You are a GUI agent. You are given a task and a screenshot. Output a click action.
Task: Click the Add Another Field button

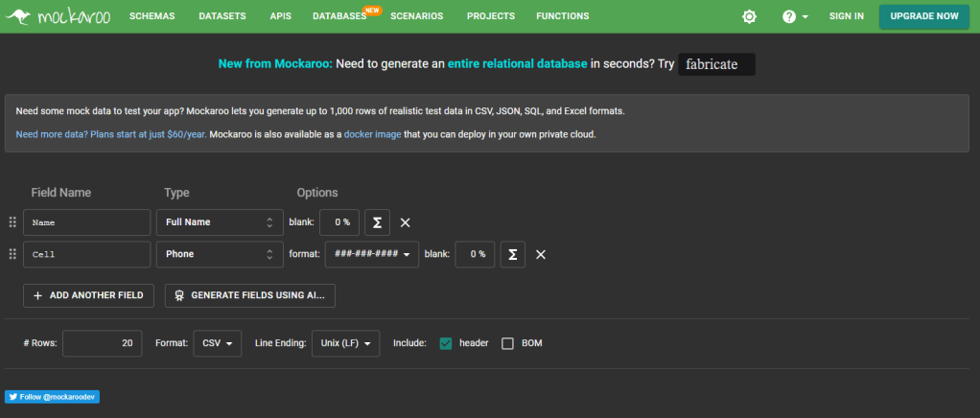click(x=88, y=295)
